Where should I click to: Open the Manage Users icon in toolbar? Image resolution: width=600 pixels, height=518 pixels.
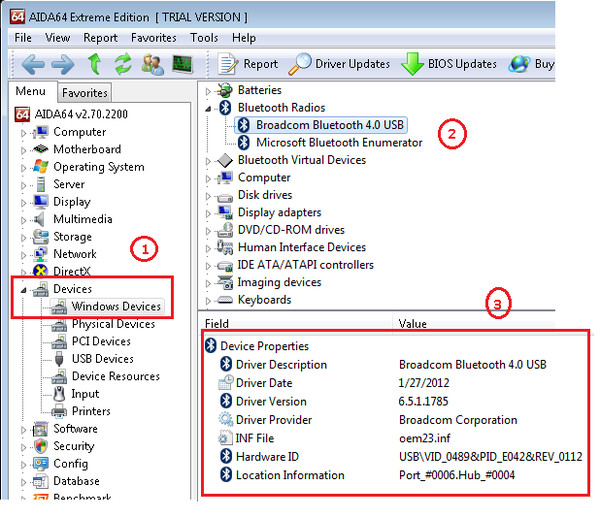click(153, 64)
